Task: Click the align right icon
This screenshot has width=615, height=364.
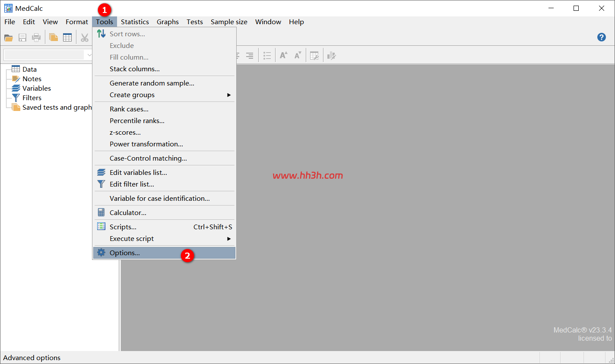Action: pyautogui.click(x=250, y=55)
